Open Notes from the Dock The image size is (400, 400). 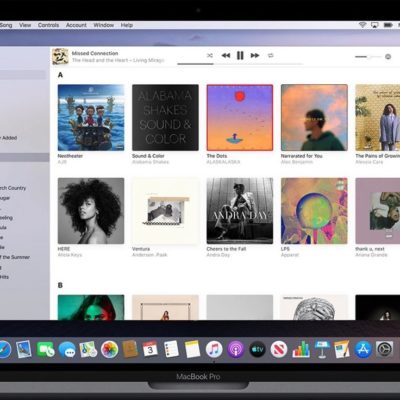(192, 349)
